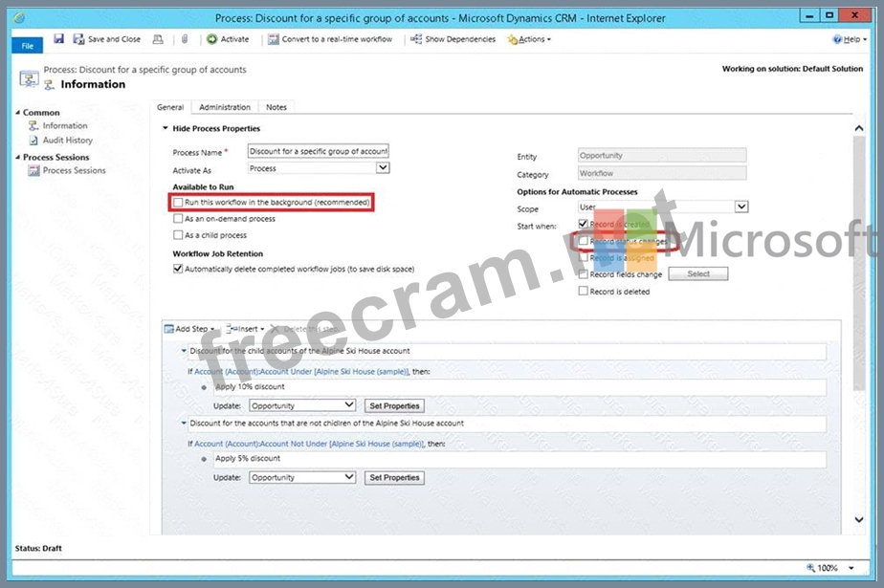Open the Scope dropdown
884x588 pixels.
point(741,207)
